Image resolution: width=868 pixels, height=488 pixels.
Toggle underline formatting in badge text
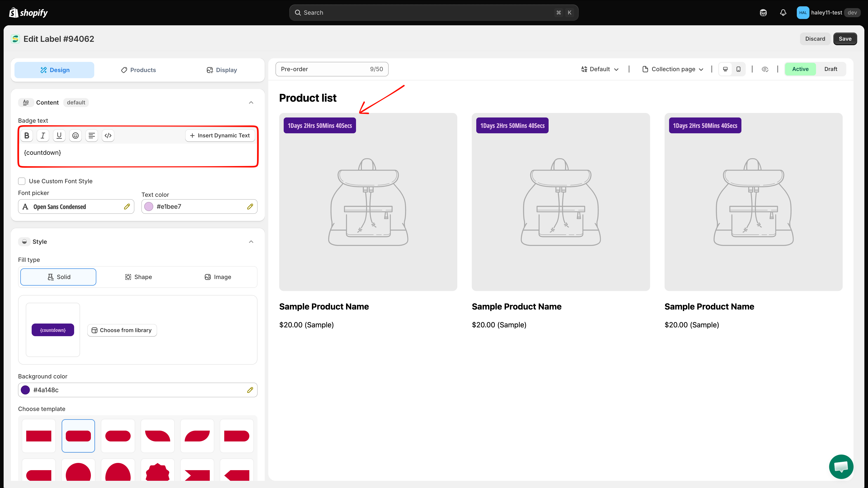pos(59,135)
